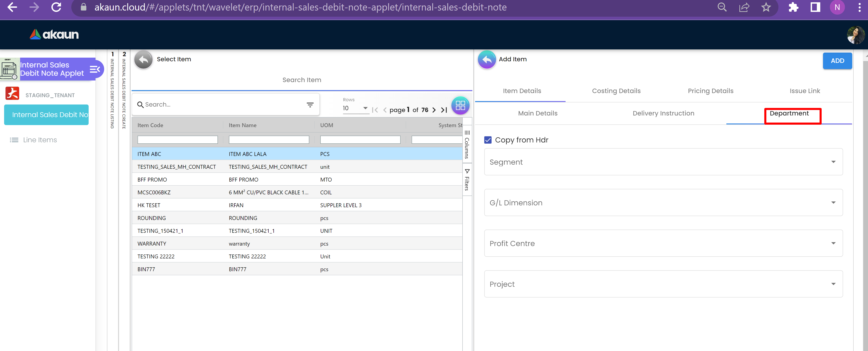The width and height of the screenshot is (868, 351).
Task: Collapse the applet sidebar menu icon
Action: [x=95, y=70]
